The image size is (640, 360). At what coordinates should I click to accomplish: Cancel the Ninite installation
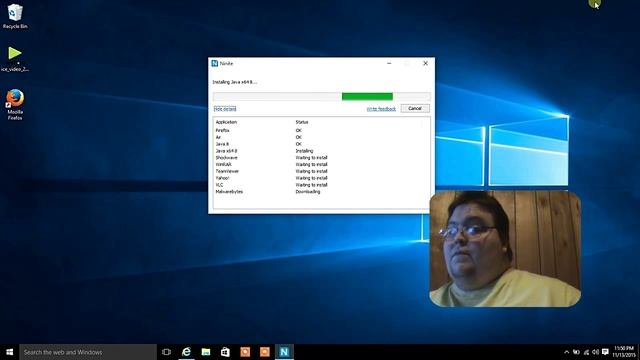[x=415, y=109]
